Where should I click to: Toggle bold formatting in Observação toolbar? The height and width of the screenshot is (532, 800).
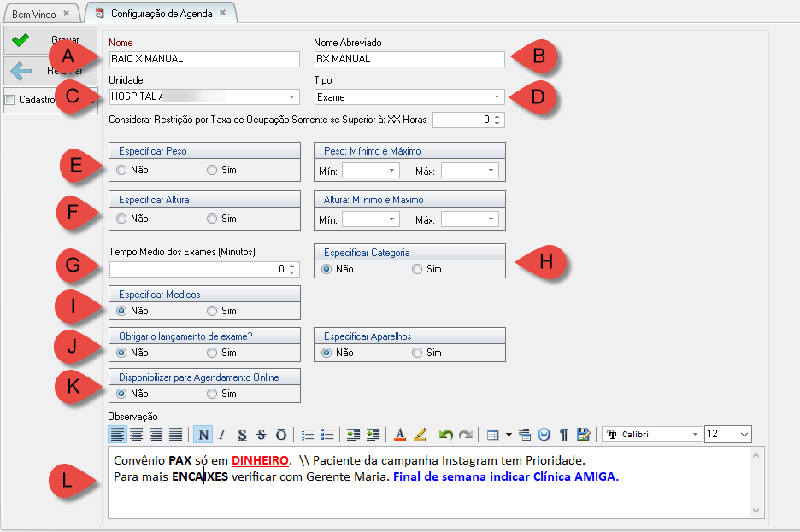pyautogui.click(x=204, y=435)
